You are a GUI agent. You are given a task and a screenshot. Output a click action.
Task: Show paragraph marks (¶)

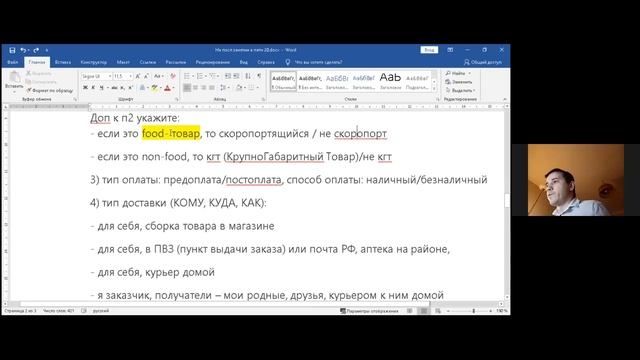(x=259, y=76)
